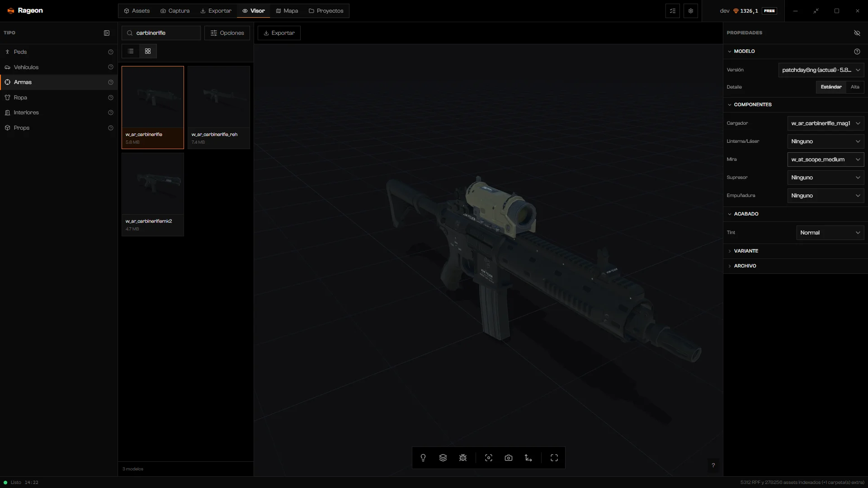
Task: Click the question mark help button in viewport
Action: click(713, 465)
